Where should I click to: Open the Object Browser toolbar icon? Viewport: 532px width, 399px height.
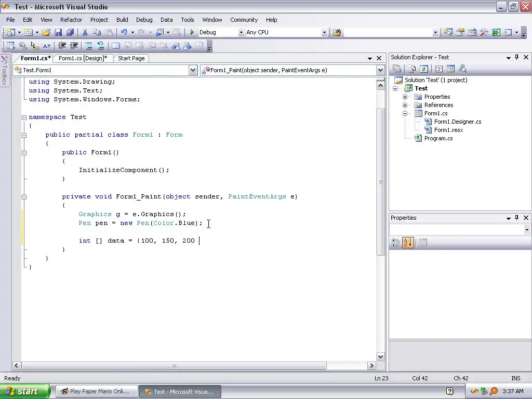472,32
